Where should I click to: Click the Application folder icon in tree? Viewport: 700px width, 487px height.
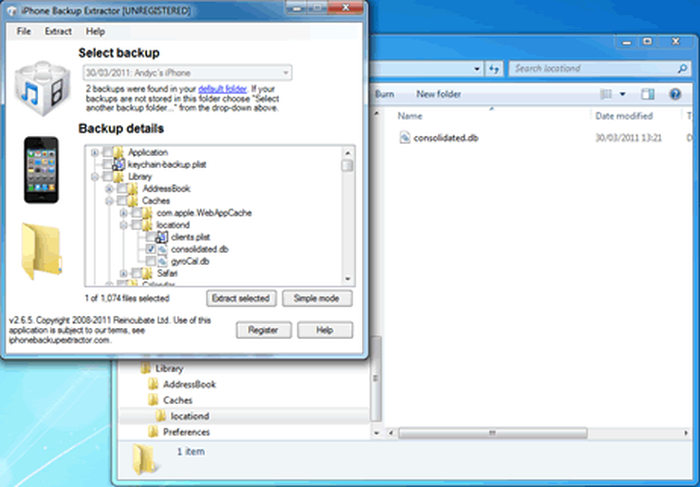point(119,152)
